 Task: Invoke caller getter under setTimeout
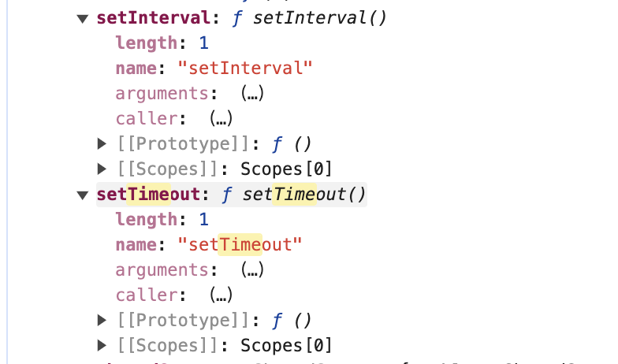coord(221,295)
